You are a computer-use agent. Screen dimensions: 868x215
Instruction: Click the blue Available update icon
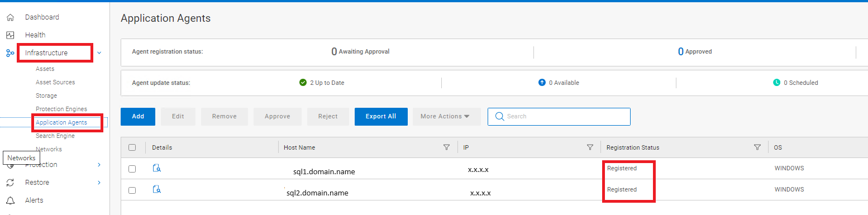(x=542, y=83)
